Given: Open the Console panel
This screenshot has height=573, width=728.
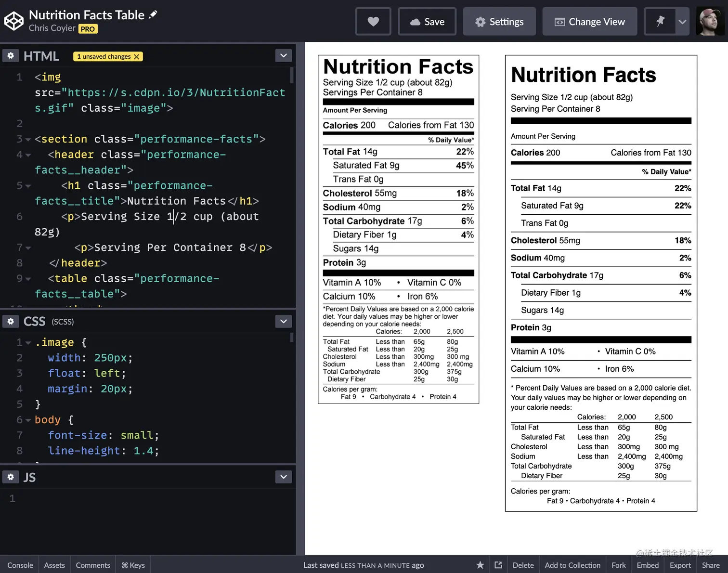Looking at the screenshot, I should [20, 565].
